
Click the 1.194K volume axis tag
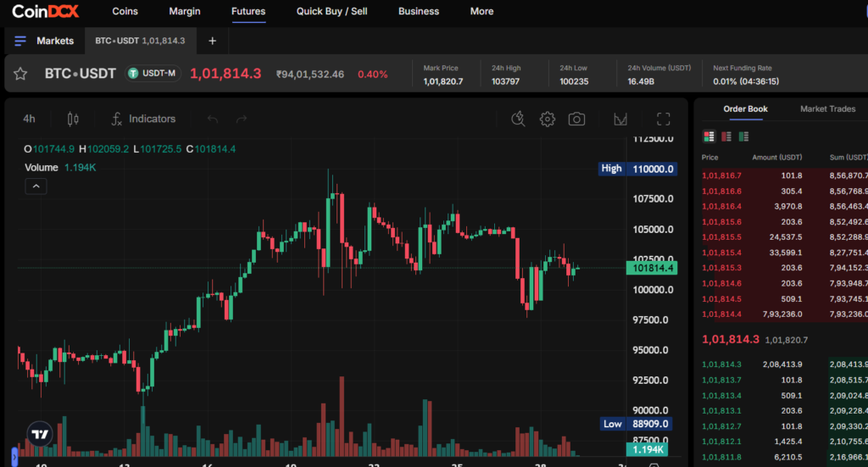pos(647,449)
